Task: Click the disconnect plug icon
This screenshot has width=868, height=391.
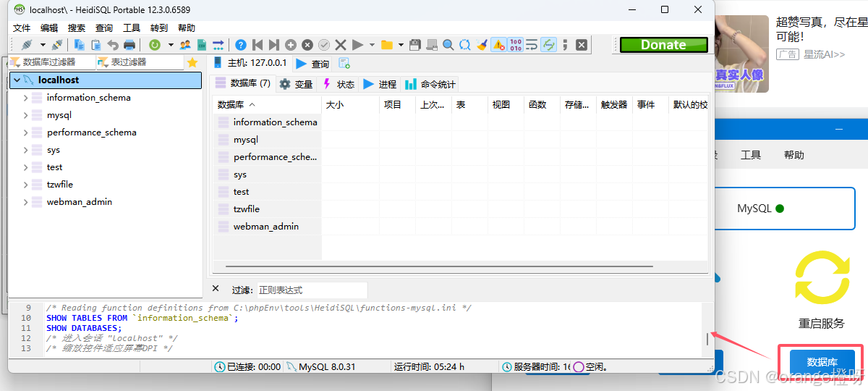Action: tap(56, 45)
